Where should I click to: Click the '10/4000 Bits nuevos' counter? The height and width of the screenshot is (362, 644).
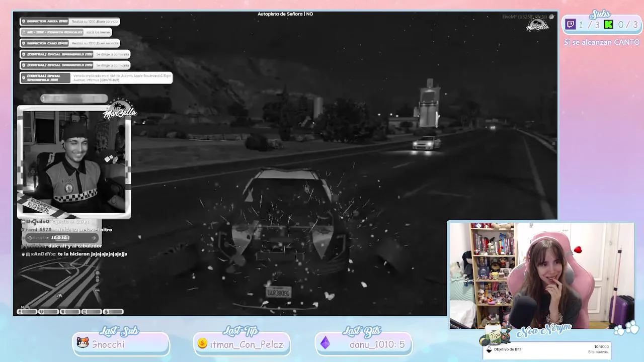(599, 349)
